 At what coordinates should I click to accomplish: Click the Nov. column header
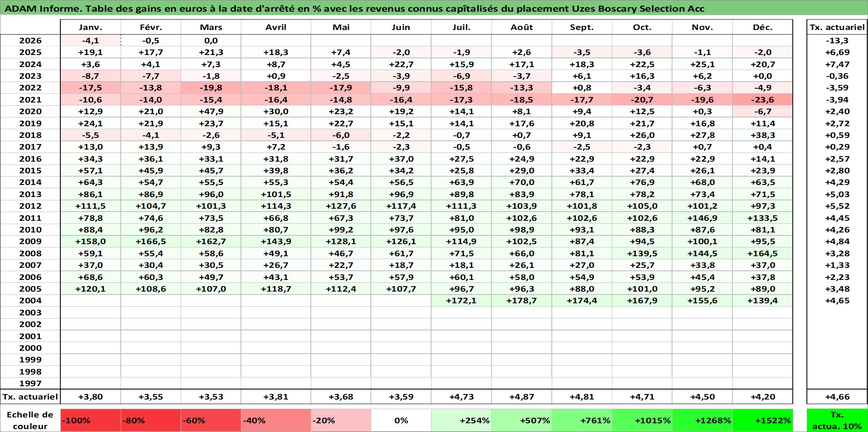click(702, 27)
